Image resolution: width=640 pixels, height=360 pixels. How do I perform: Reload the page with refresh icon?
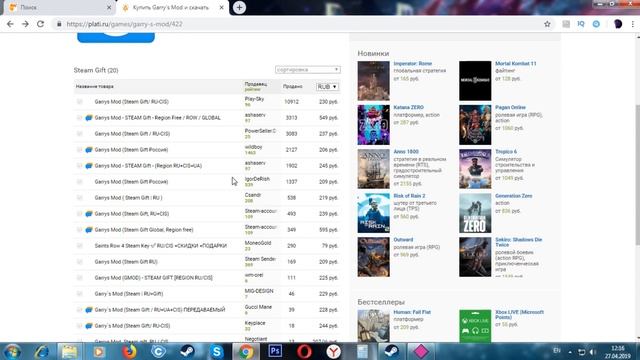tap(40, 24)
